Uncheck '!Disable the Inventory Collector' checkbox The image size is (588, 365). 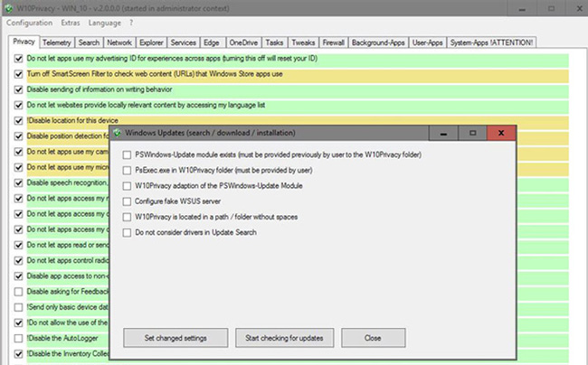(x=18, y=354)
